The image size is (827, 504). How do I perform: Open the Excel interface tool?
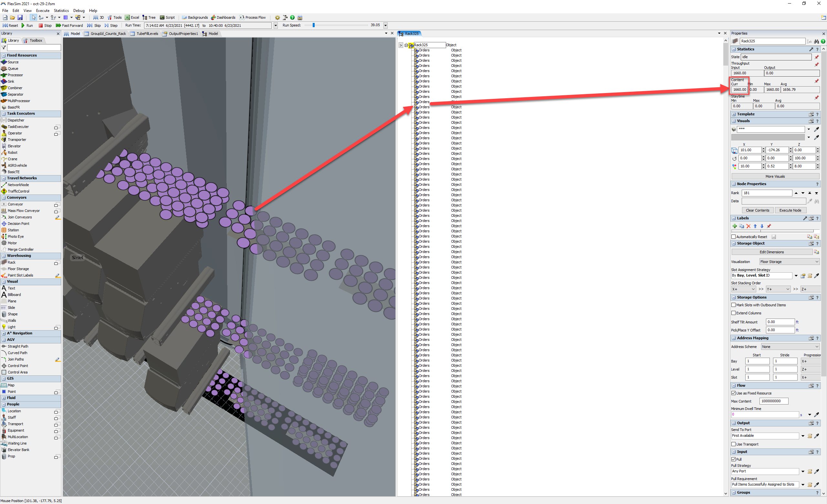[x=132, y=17]
